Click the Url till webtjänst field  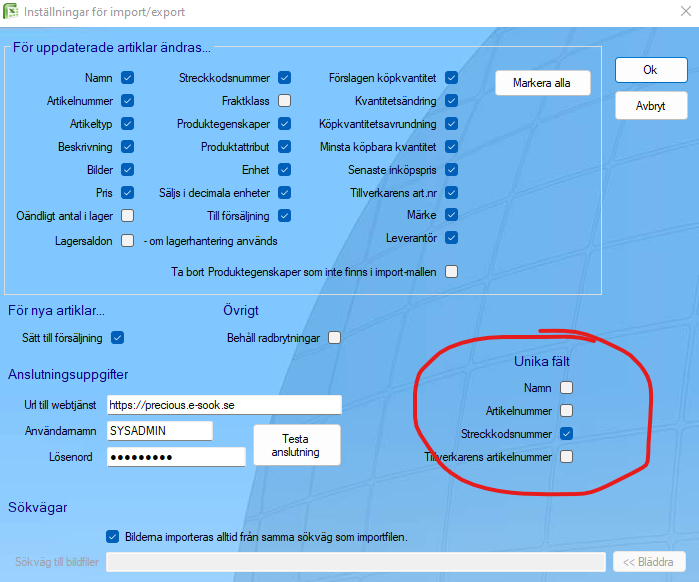click(224, 405)
